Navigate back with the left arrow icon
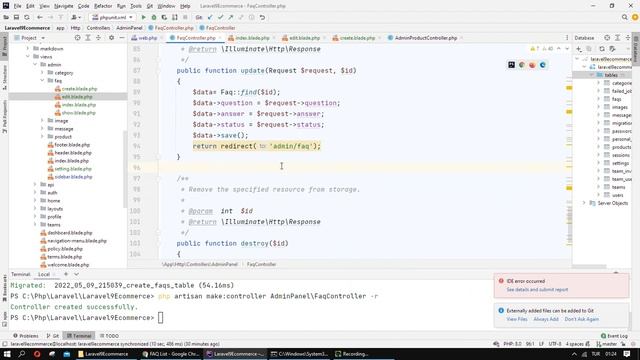The width and height of the screenshot is (640, 360). (40, 18)
